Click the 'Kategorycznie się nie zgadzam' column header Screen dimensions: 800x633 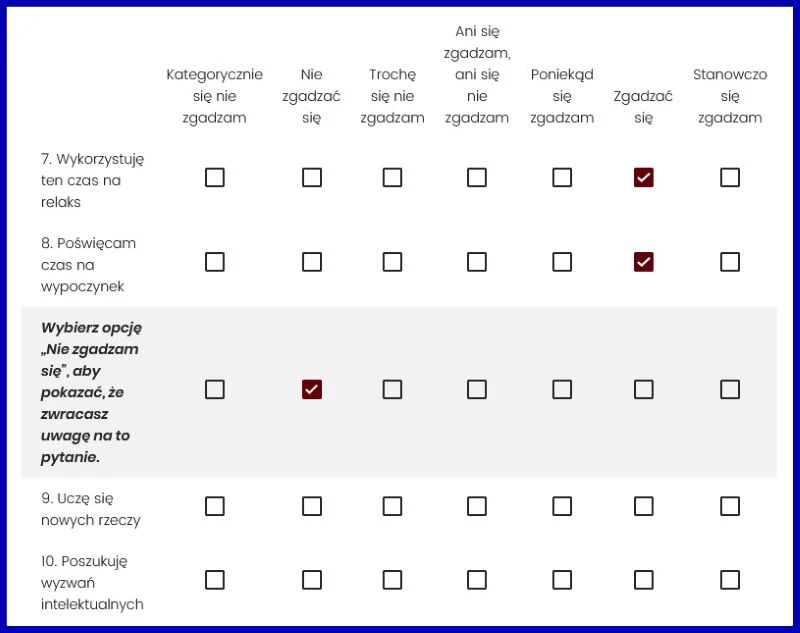[215, 96]
